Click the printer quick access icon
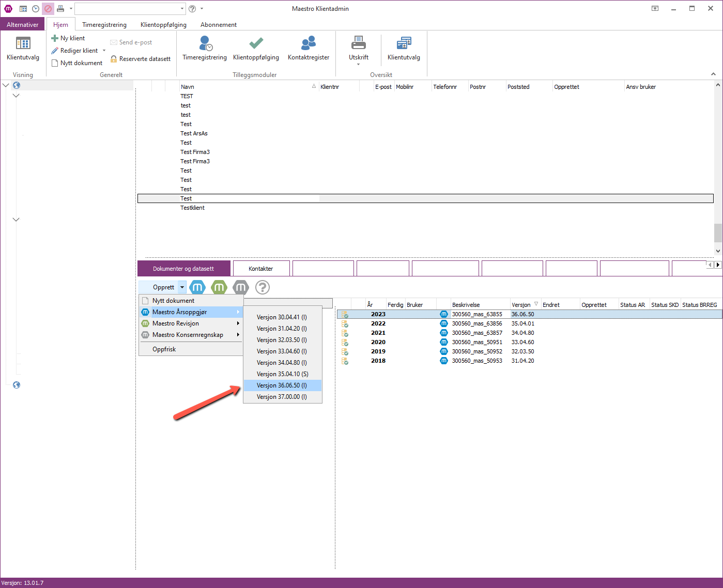Image resolution: width=723 pixels, height=588 pixels. (x=60, y=9)
